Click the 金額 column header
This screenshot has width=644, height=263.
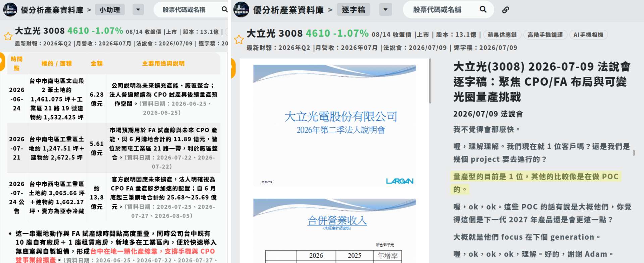(x=97, y=63)
